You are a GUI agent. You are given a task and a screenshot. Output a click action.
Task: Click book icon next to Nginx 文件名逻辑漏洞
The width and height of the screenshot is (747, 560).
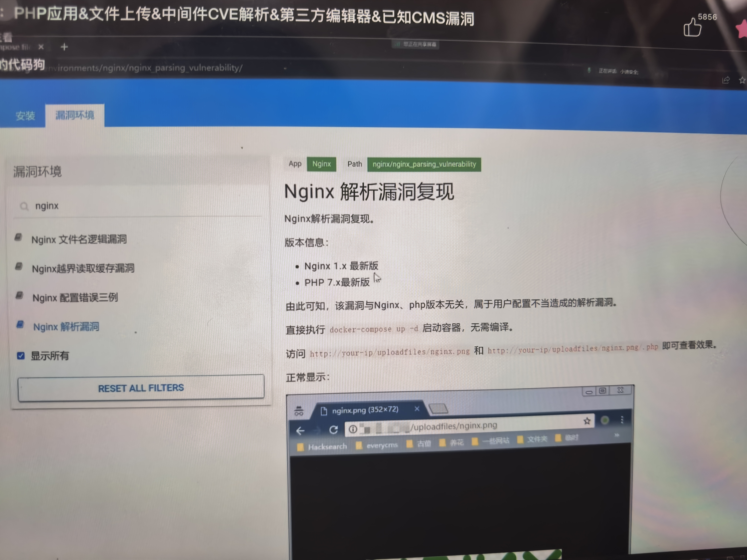click(18, 237)
